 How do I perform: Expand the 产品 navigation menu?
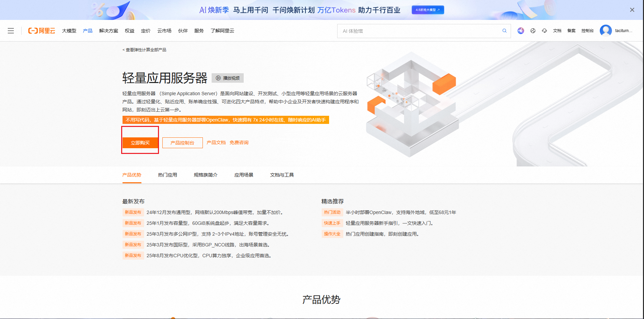[88, 31]
